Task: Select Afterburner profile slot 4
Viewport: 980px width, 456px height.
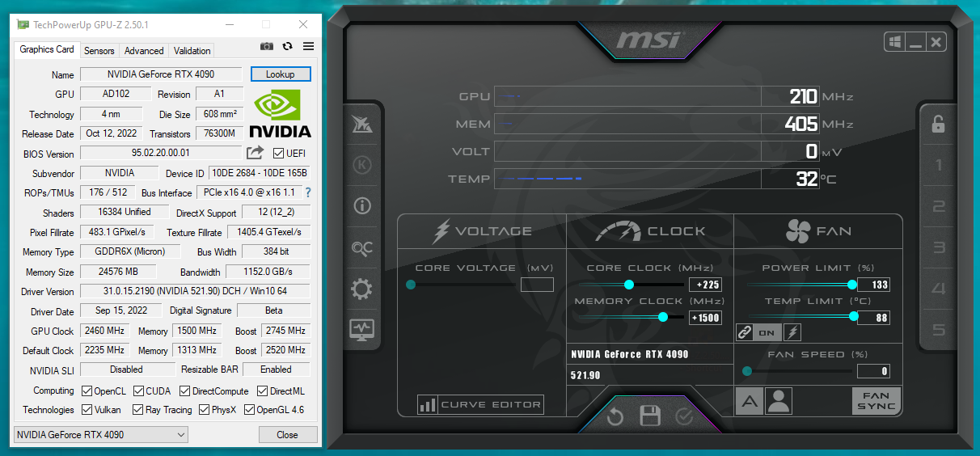Action: point(938,289)
